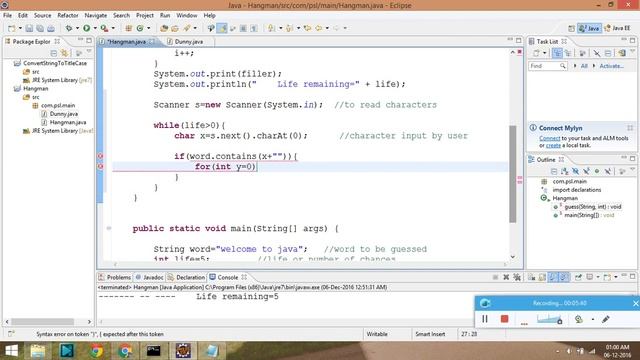Click the Remove All Terminated Launches console icon
The width and height of the screenshot is (640, 360).
point(517,277)
